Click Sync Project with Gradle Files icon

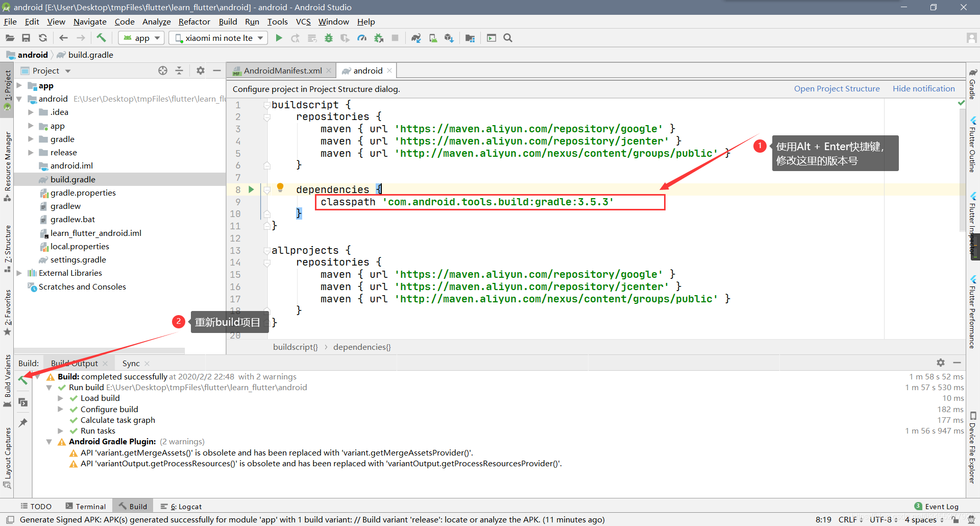[x=416, y=38]
